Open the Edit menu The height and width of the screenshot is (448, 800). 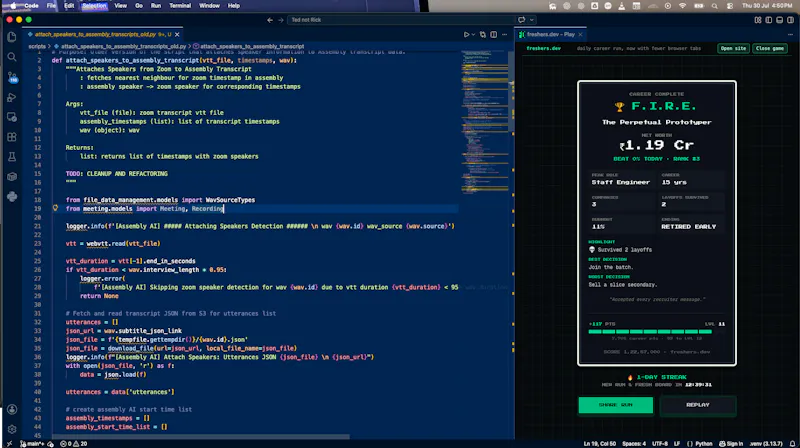coord(69,6)
